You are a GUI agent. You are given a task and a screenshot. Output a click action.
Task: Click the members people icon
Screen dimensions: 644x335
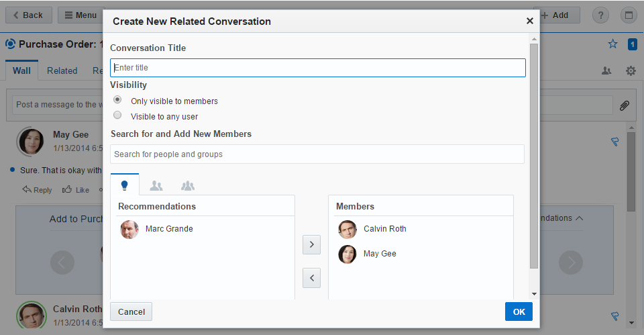point(606,70)
